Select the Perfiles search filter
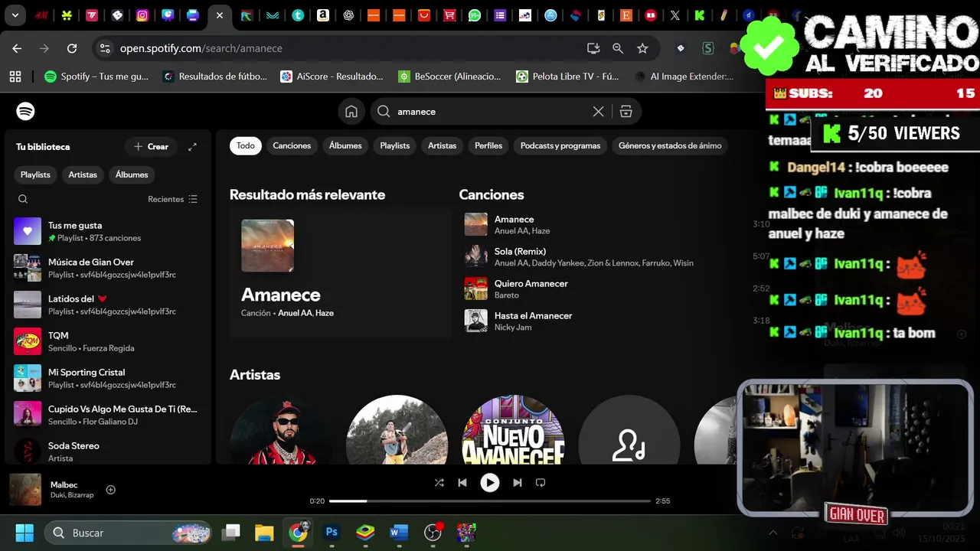The height and width of the screenshot is (551, 980). (488, 145)
